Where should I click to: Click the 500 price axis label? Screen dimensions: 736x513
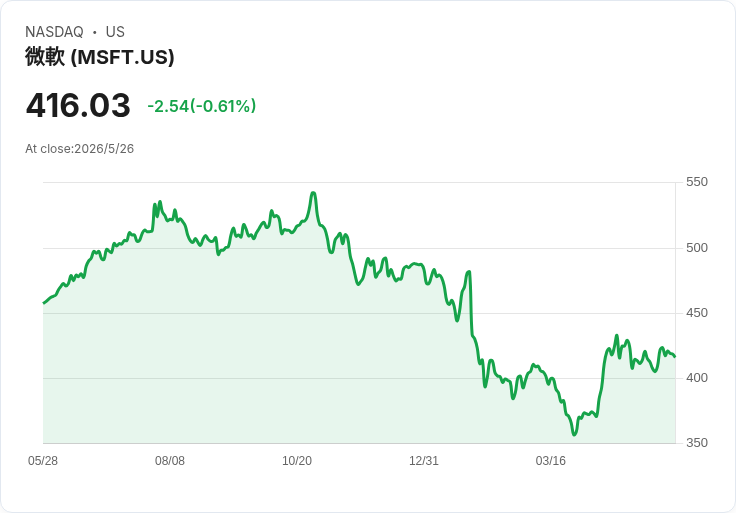click(x=697, y=248)
